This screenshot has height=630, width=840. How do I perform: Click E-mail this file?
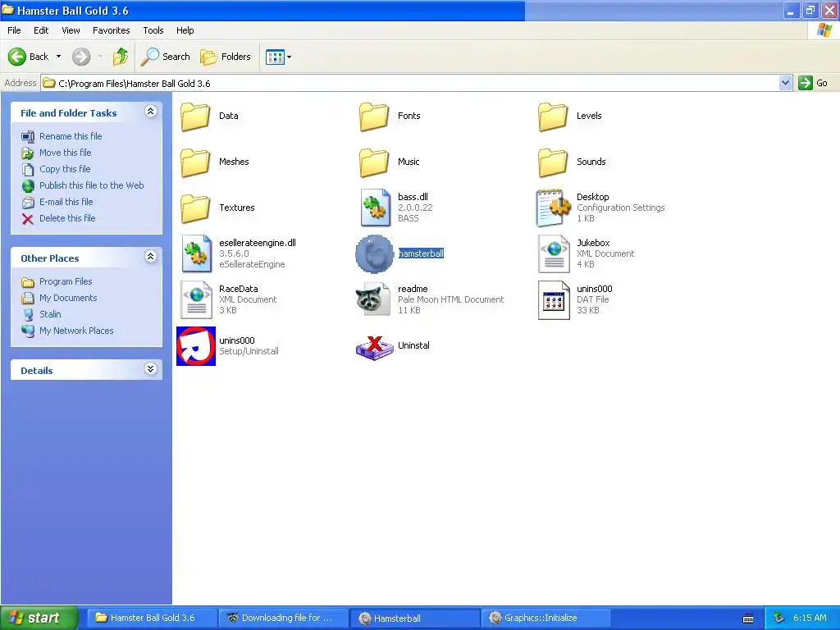66,202
